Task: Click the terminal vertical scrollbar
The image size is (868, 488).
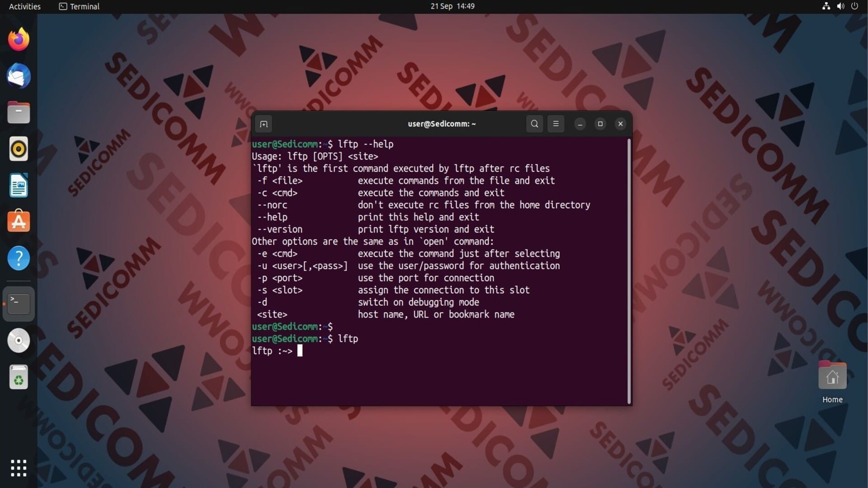Action: (629, 271)
